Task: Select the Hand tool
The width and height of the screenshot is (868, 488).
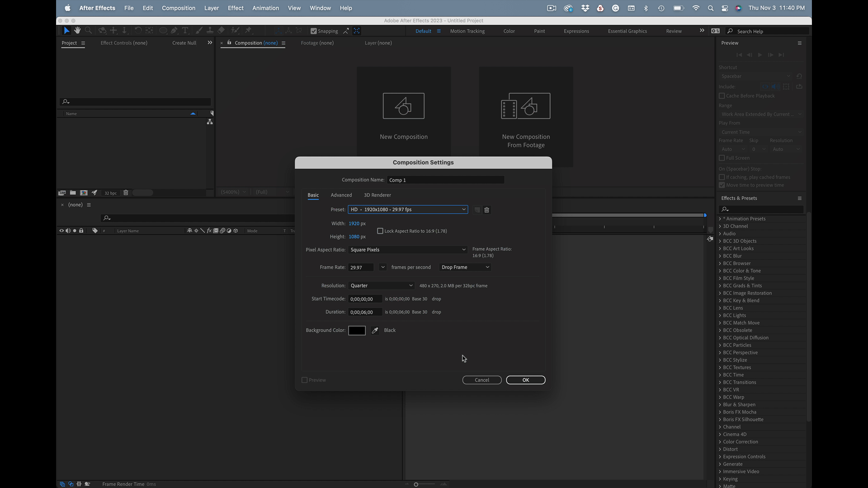Action: coord(77,31)
